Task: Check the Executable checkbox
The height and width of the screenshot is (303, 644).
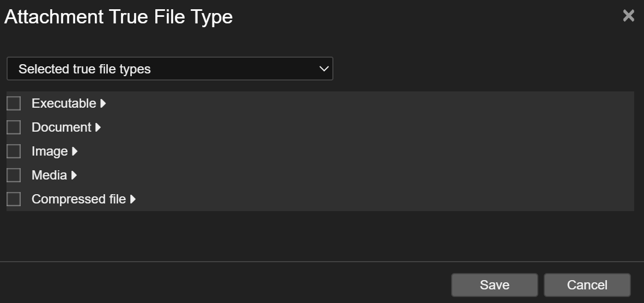Action: (14, 103)
